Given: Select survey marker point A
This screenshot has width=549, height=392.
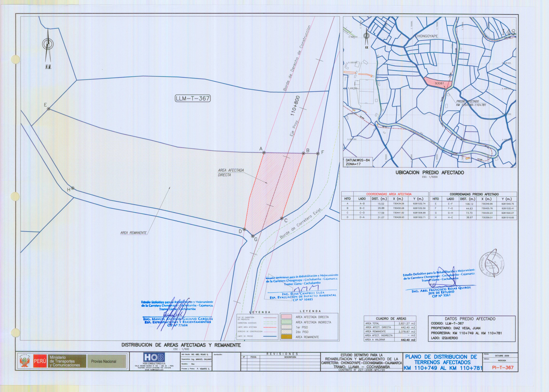Looking at the screenshot, I should (x=264, y=153).
